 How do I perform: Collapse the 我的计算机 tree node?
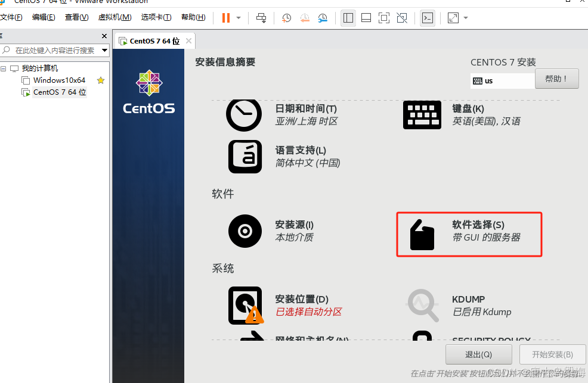click(x=4, y=68)
